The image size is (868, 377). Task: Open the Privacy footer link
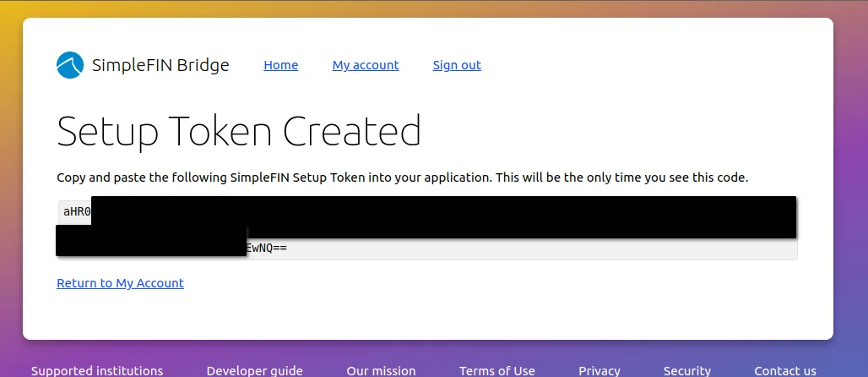pyautogui.click(x=599, y=370)
